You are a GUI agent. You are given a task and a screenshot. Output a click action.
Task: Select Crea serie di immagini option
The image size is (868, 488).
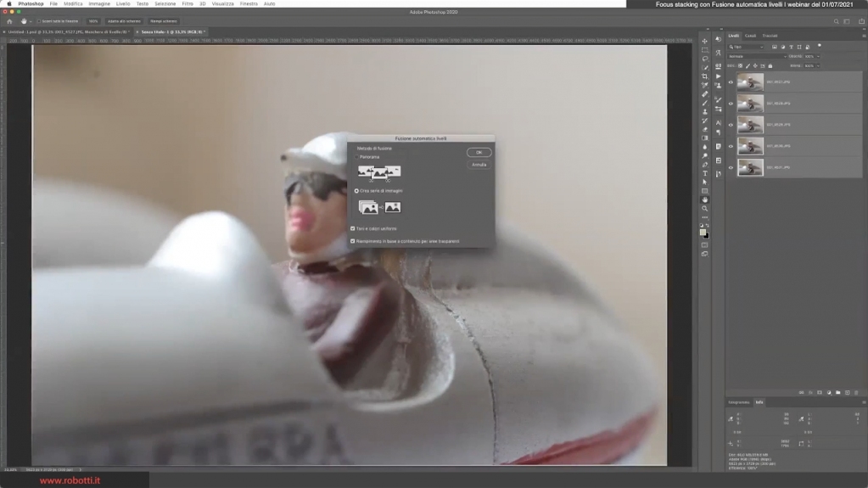[x=356, y=191]
